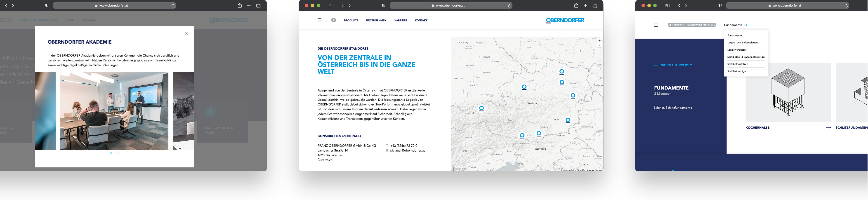Click the Oberndorfer logo on Standorte page
Image resolution: width=868 pixels, height=200 pixels.
point(565,21)
